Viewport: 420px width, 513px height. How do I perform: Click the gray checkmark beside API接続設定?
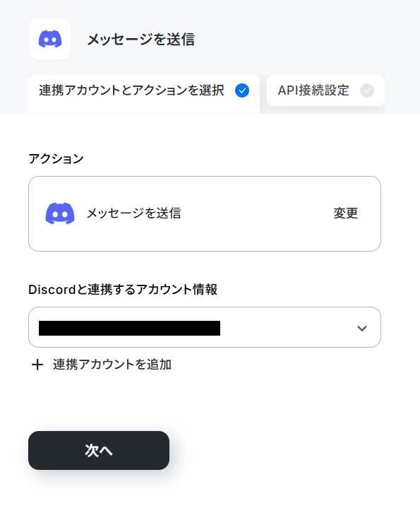367,90
